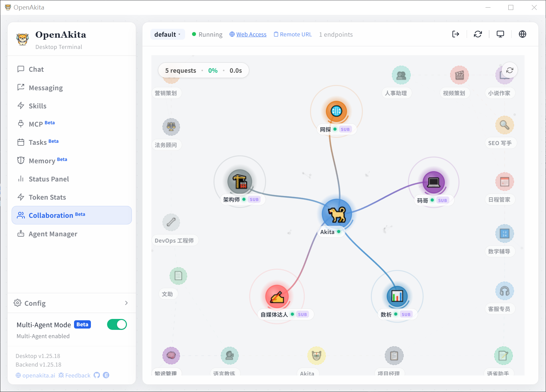This screenshot has width=546, height=392.
Task: Click the logout icon in top bar
Action: (x=456, y=34)
